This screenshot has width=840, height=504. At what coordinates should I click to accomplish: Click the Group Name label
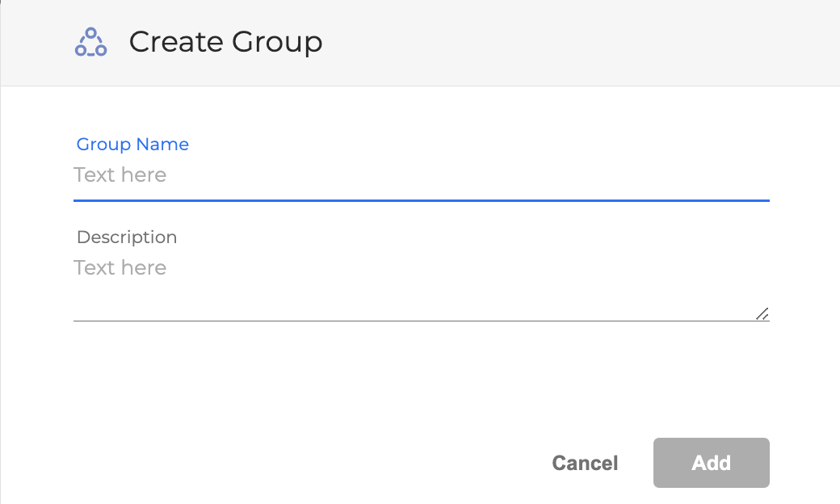132,144
